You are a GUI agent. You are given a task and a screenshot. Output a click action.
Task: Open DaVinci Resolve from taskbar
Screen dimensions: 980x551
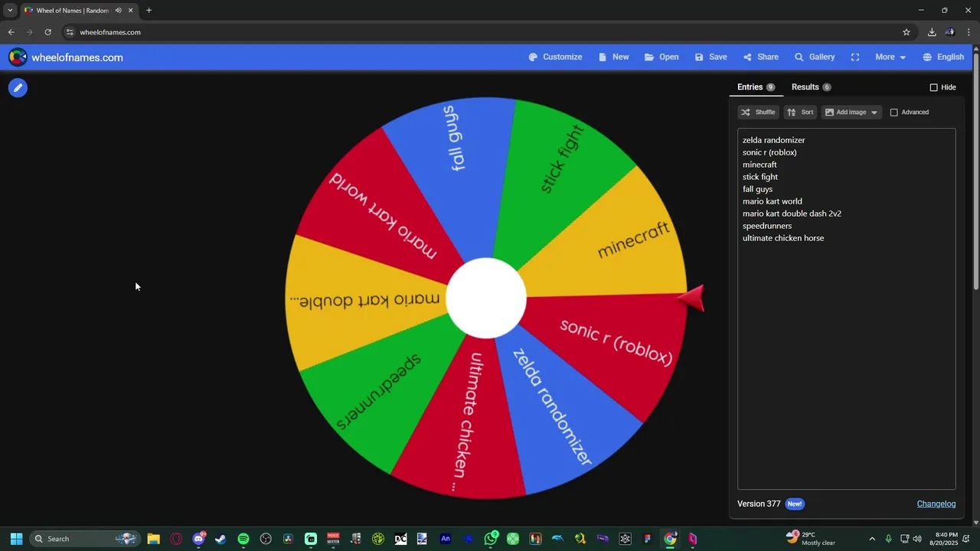coord(288,539)
